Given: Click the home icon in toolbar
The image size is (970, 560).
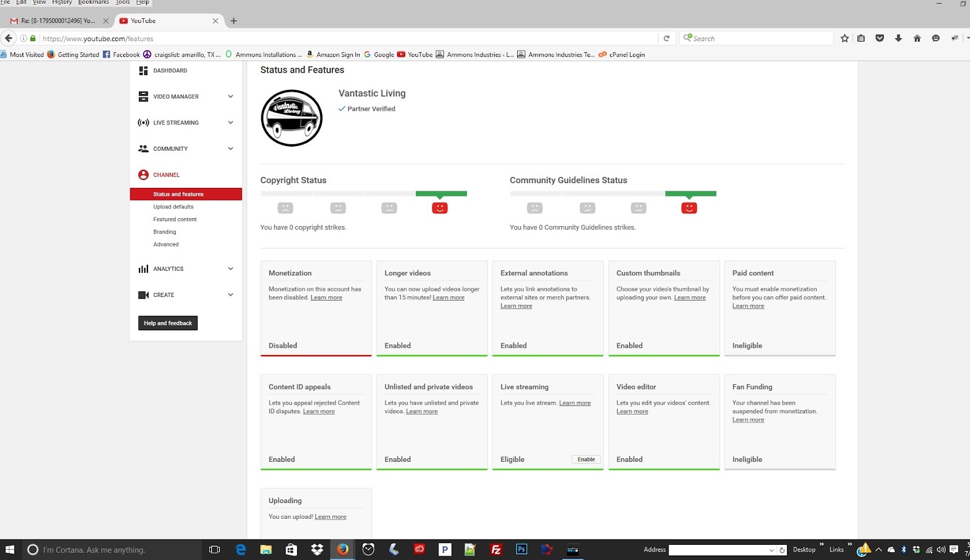Looking at the screenshot, I should coord(917,38).
